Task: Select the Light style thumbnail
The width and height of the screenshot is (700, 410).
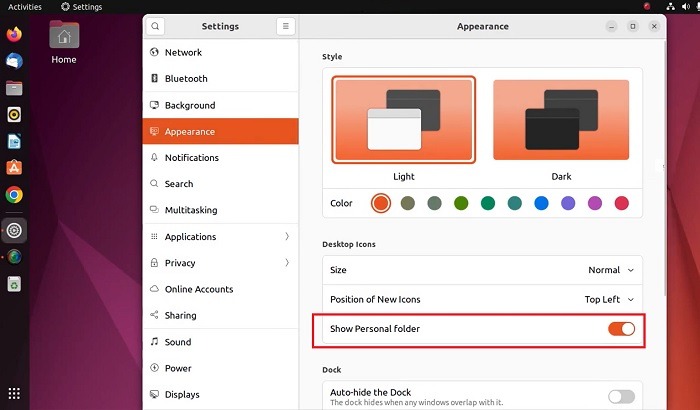Action: (404, 120)
